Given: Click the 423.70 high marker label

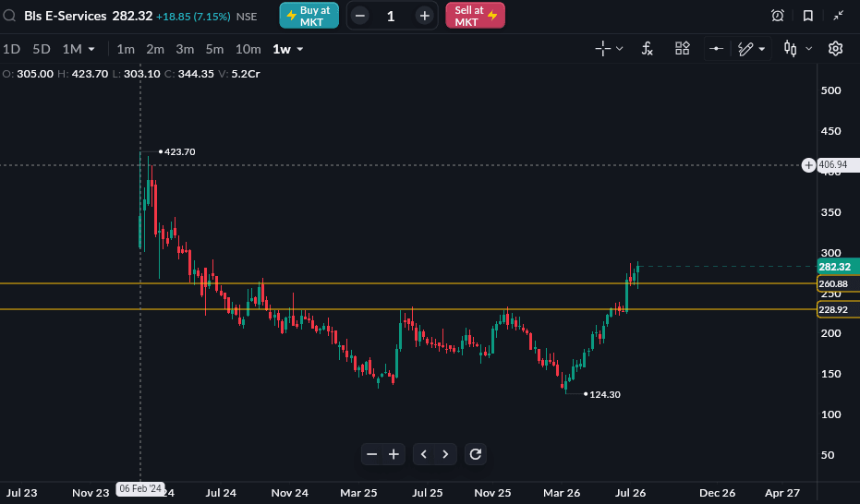Looking at the screenshot, I should 179,151.
